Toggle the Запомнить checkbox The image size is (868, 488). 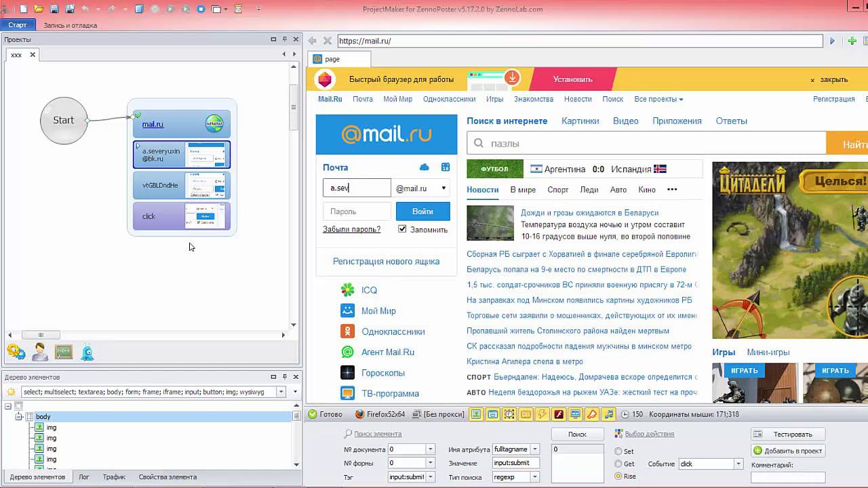click(402, 229)
